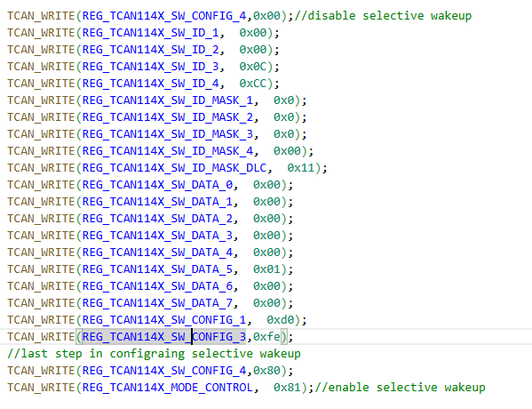This screenshot has height=409, width=532.
Task: Click highlighted REG_TCAN114X_SW_CONFIG_3 identifier
Action: point(164,337)
